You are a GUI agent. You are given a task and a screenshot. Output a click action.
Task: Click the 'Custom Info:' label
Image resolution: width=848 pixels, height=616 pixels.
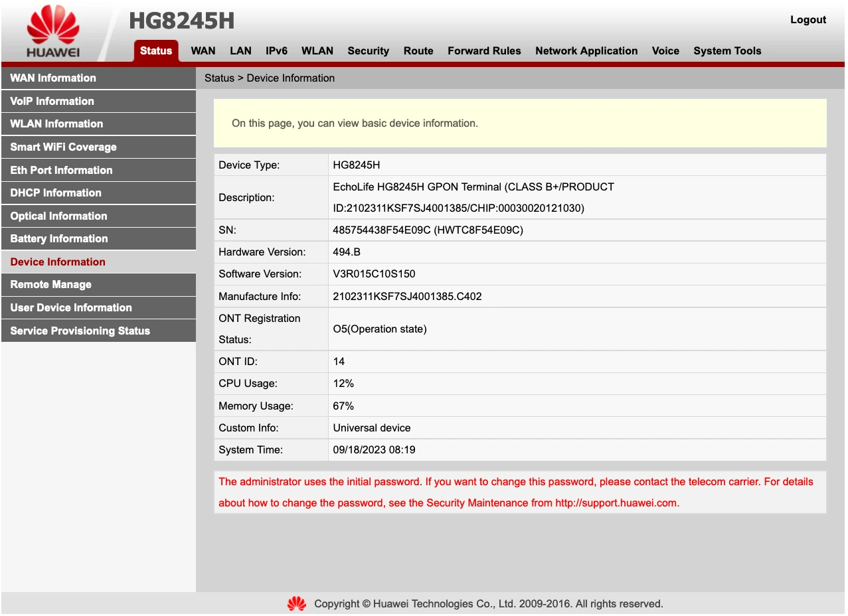tap(248, 428)
